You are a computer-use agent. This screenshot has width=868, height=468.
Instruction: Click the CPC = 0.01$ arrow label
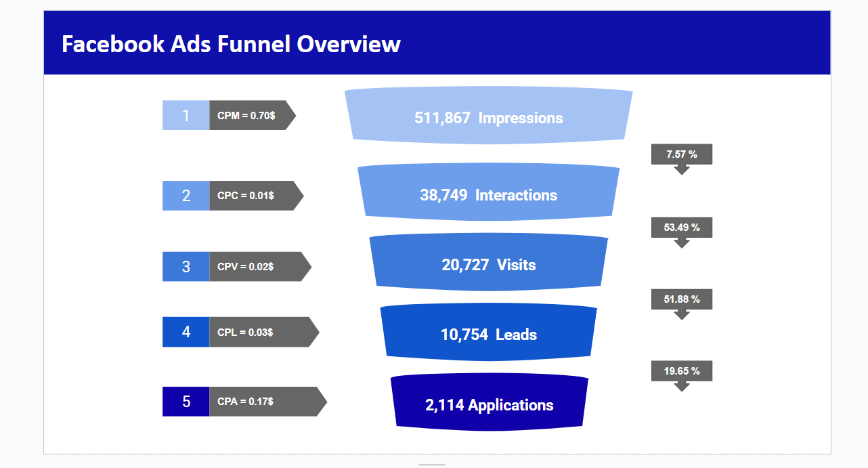click(x=257, y=196)
